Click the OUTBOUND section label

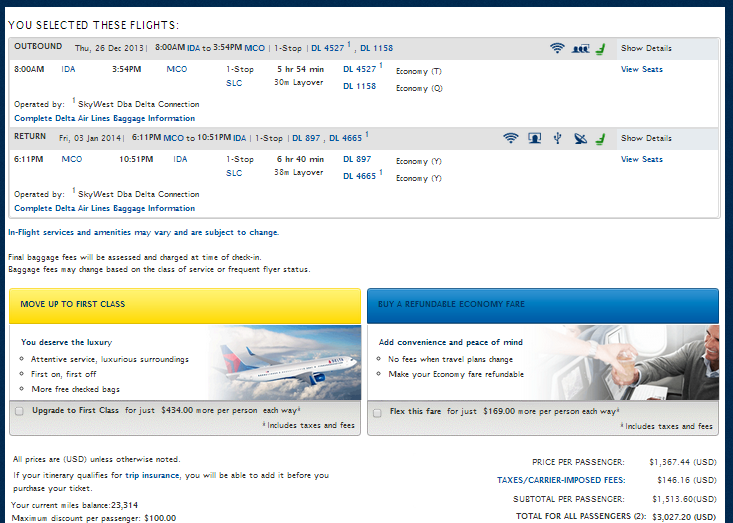coord(38,46)
